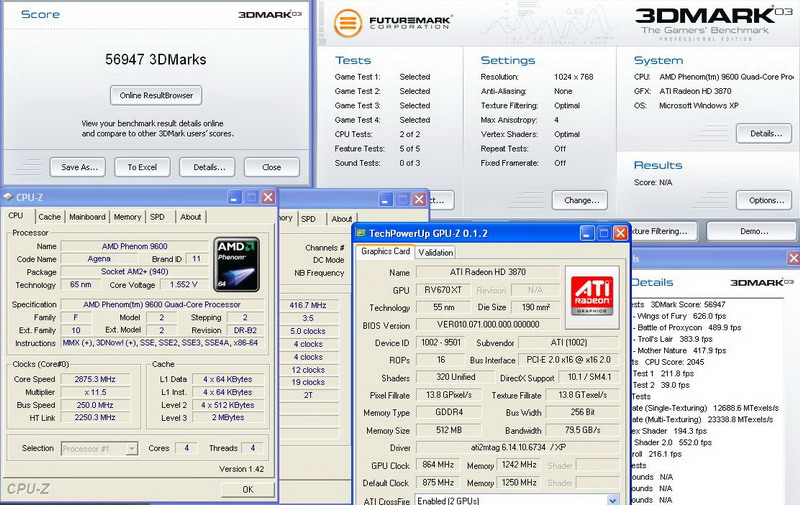Click the Driver field in GPU-Z
Image resolution: width=800 pixels, height=505 pixels.
click(518, 447)
